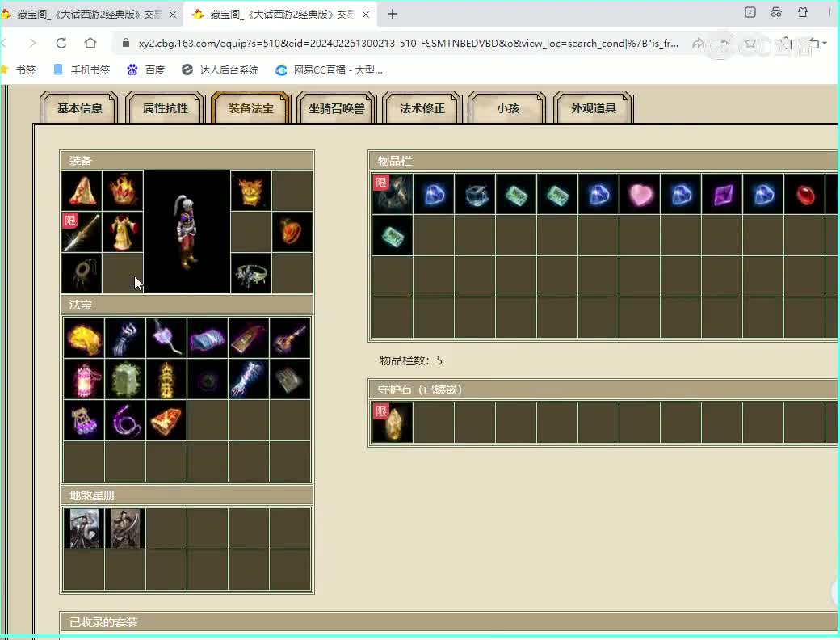The height and width of the screenshot is (640, 840).
Task: Select the golden cloud treasure in 法宝
Action: (84, 338)
